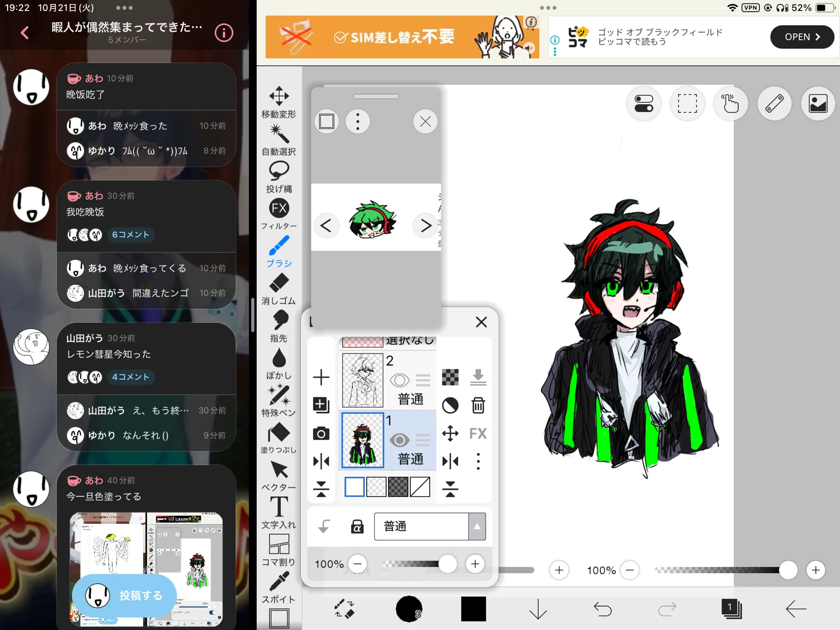Swap brush and eraser icon in bottom bar
Image resolution: width=840 pixels, height=630 pixels.
tap(344, 609)
